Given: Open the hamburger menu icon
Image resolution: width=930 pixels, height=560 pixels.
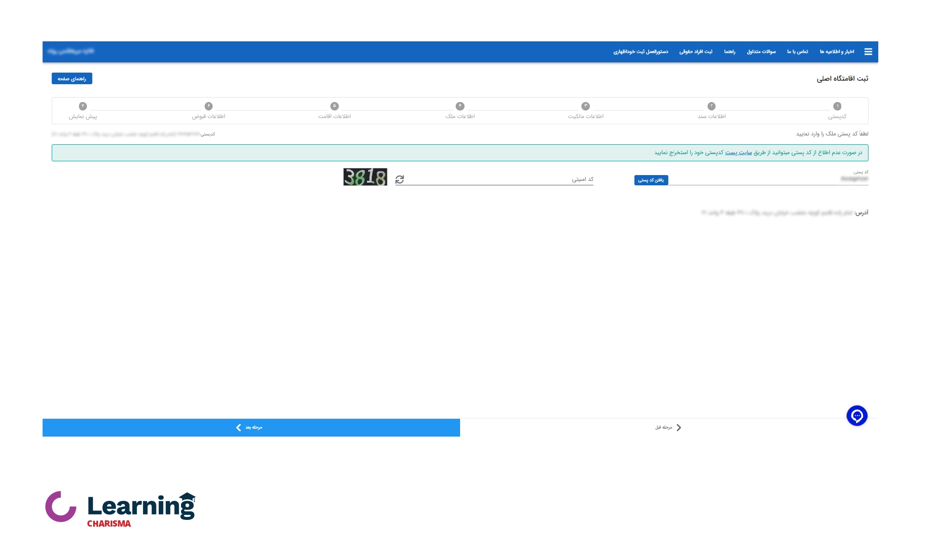Looking at the screenshot, I should [x=868, y=52].
